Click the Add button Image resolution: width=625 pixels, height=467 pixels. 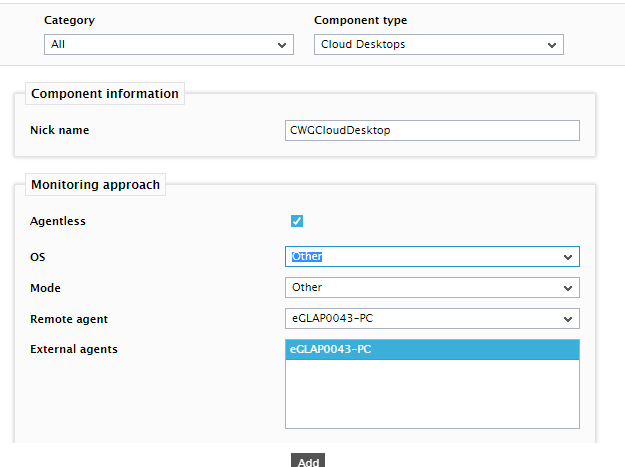308,461
